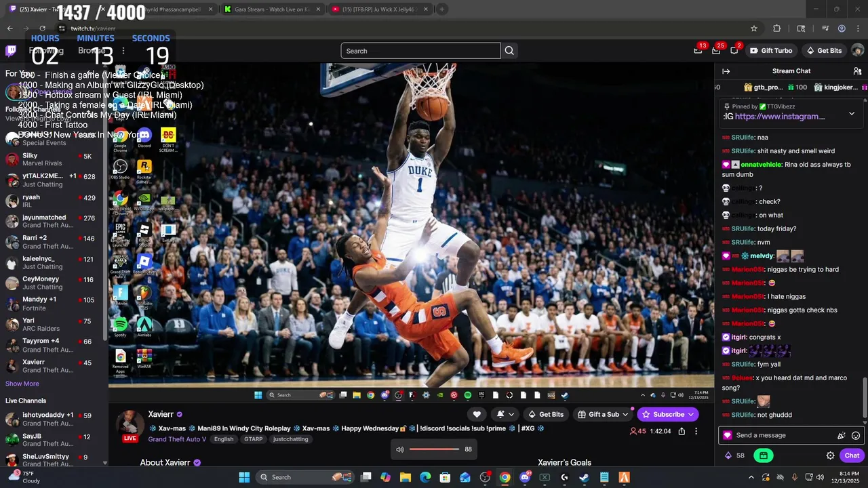Open browser extensions puzzle icon
This screenshot has height=488, width=868.
(x=777, y=28)
